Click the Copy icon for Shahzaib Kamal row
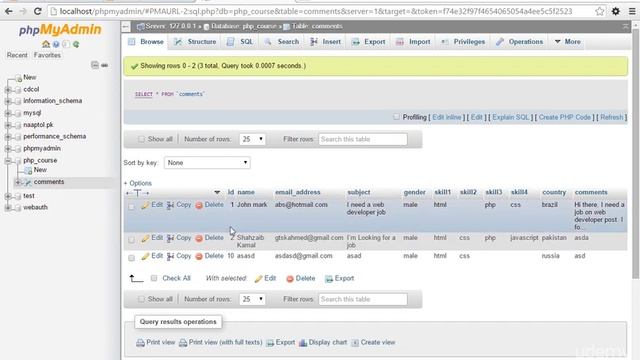 (x=170, y=238)
